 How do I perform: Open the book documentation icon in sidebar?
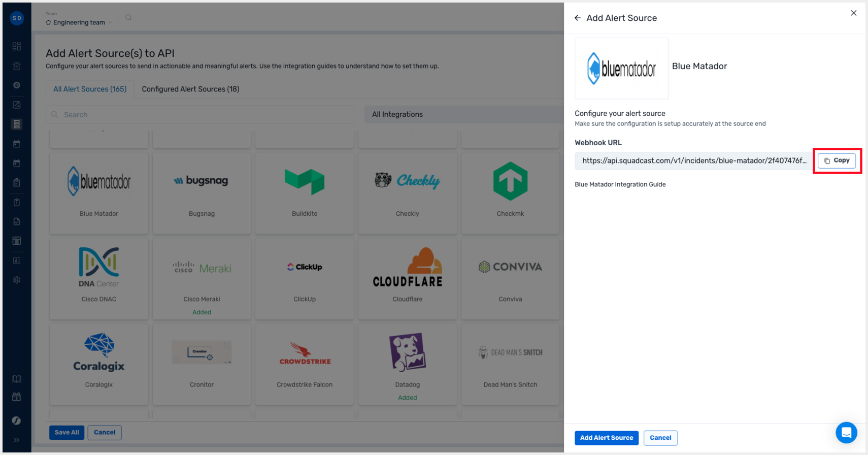[17, 379]
